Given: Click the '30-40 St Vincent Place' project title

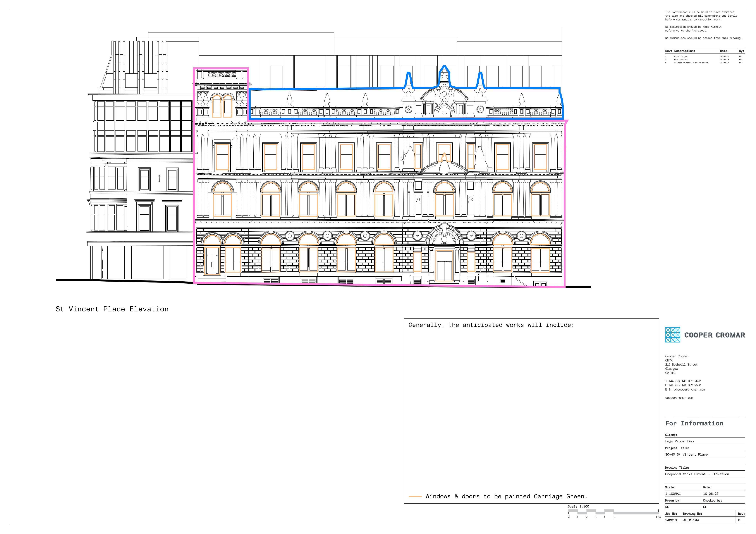Looking at the screenshot, I should tap(686, 455).
